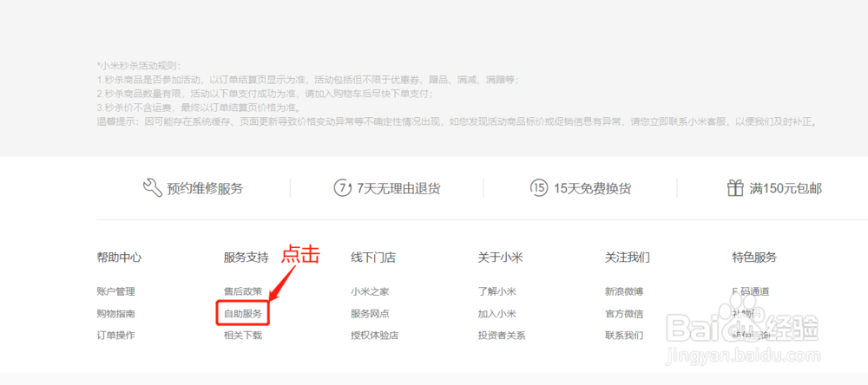Click the 线下门店 column heading
868x385 pixels.
click(373, 258)
